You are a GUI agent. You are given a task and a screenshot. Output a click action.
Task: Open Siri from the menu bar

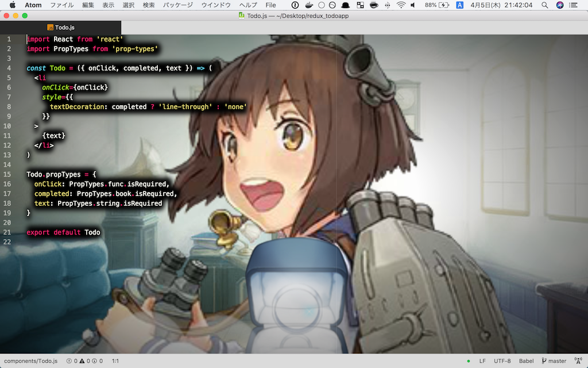[560, 5]
